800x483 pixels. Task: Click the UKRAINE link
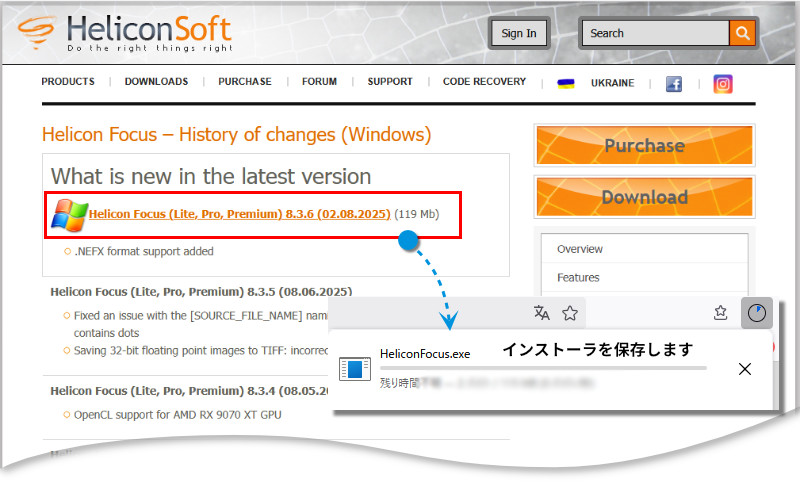tap(612, 83)
